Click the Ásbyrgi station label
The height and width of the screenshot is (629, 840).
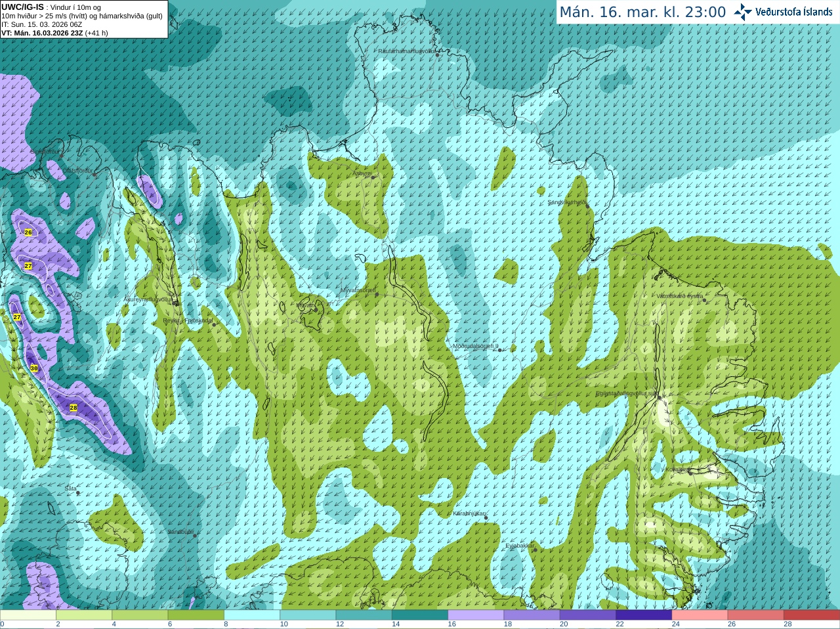coord(362,173)
